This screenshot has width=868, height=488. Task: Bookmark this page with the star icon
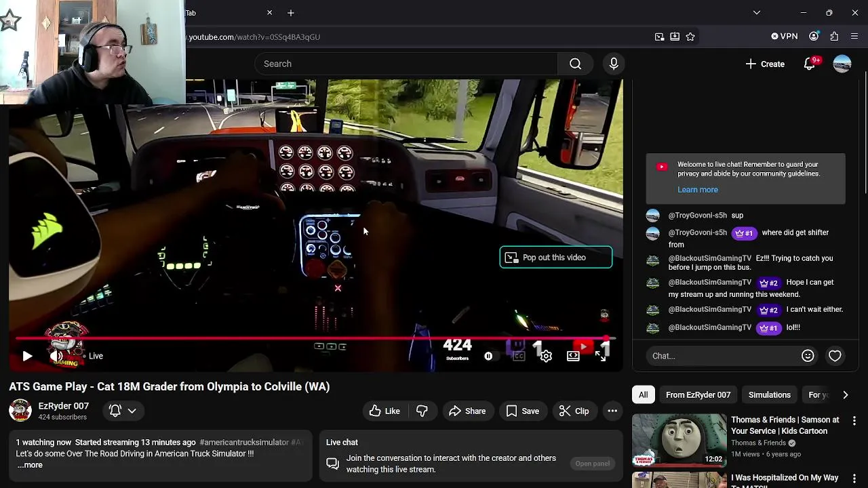point(690,37)
